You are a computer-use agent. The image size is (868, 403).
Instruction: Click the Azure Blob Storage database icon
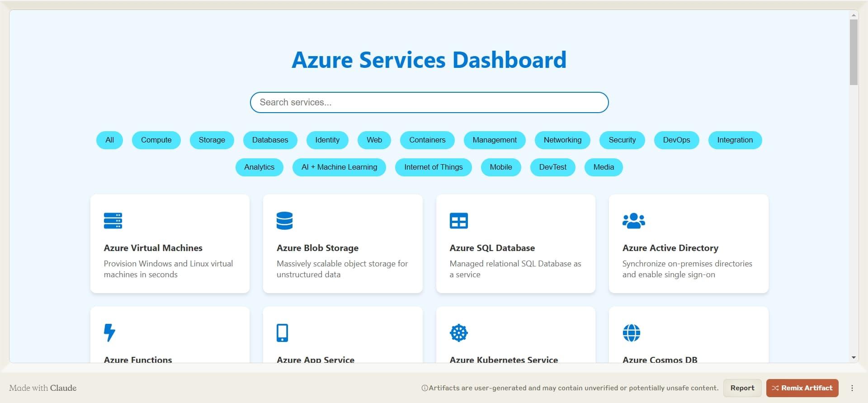[284, 221]
